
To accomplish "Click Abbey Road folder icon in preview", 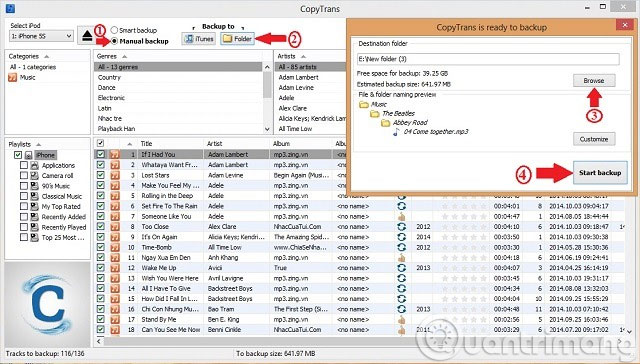I will click(x=386, y=123).
